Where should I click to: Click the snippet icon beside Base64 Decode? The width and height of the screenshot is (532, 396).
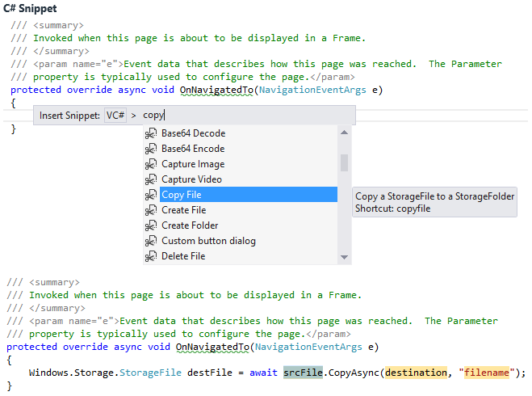(x=150, y=133)
